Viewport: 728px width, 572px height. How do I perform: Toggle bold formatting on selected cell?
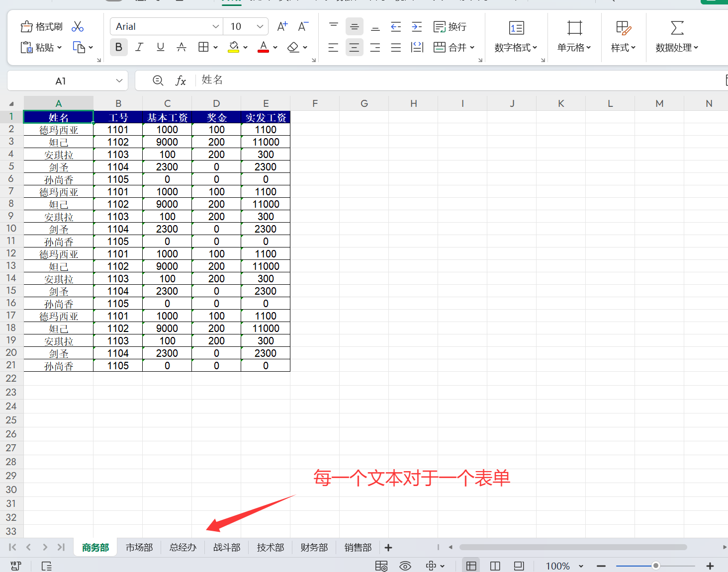[x=118, y=47]
